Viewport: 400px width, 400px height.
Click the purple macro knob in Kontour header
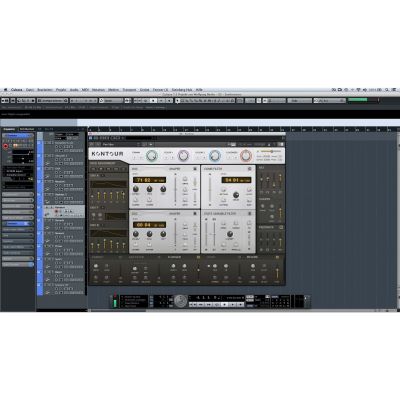[183, 156]
